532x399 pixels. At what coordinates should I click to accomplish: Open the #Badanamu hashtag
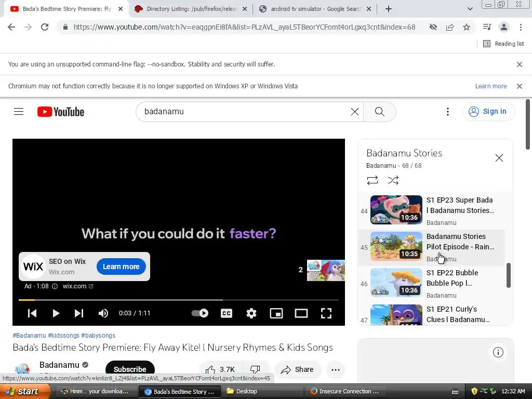(29, 336)
